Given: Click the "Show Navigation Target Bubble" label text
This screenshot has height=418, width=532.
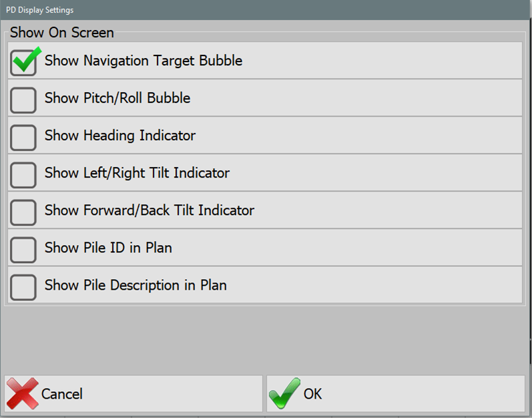Looking at the screenshot, I should [x=144, y=61].
